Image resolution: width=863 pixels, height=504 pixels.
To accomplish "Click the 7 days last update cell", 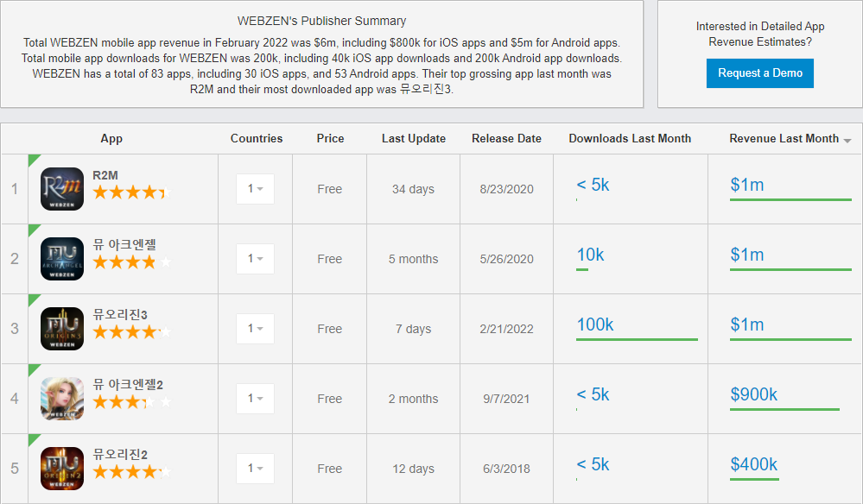I will tap(413, 329).
